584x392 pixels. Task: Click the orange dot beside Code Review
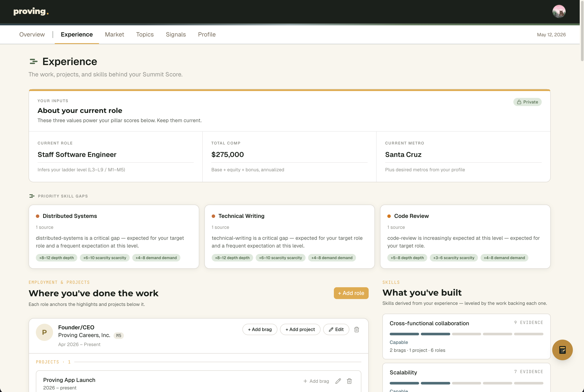(389, 216)
